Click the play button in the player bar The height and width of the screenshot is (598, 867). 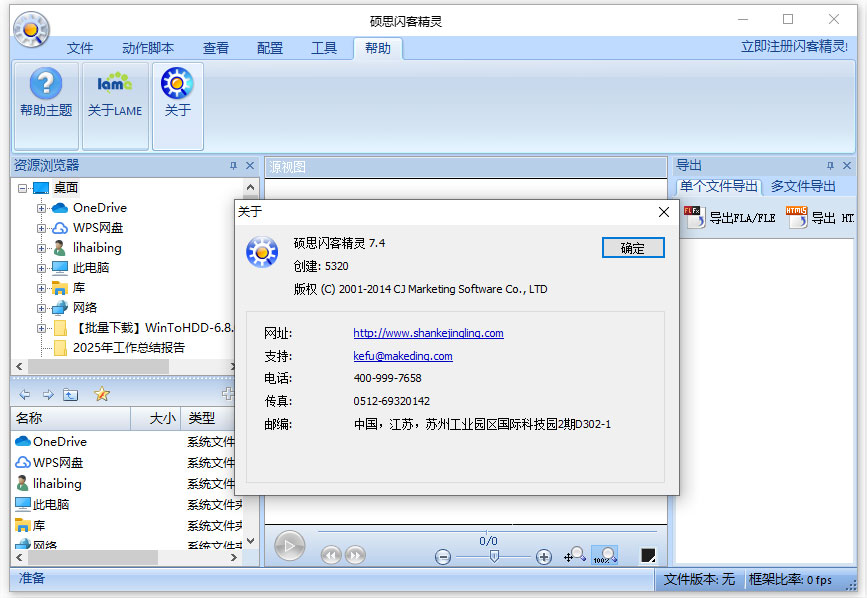pyautogui.click(x=289, y=546)
